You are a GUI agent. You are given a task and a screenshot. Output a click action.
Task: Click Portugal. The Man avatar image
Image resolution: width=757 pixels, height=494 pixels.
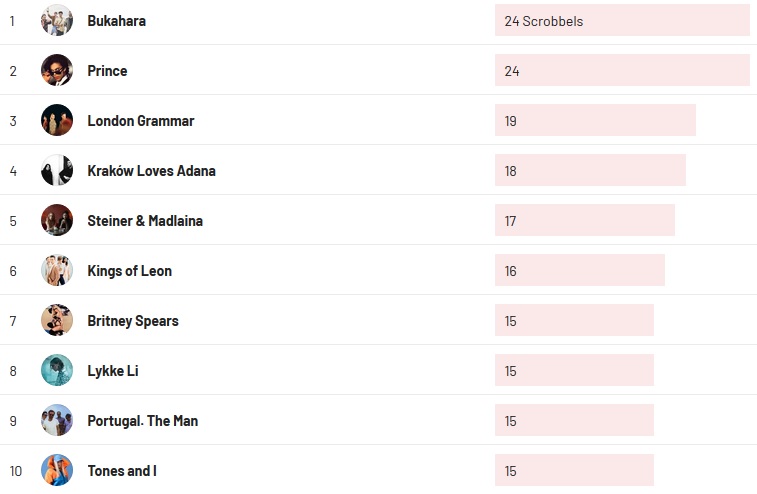[x=57, y=420]
